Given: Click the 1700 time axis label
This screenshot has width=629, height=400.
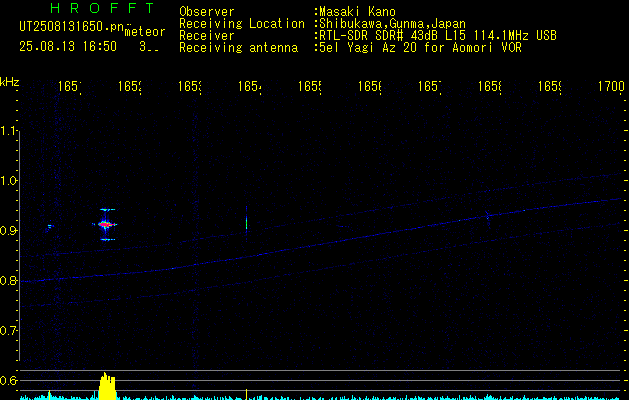Looking at the screenshot, I should pos(611,86).
